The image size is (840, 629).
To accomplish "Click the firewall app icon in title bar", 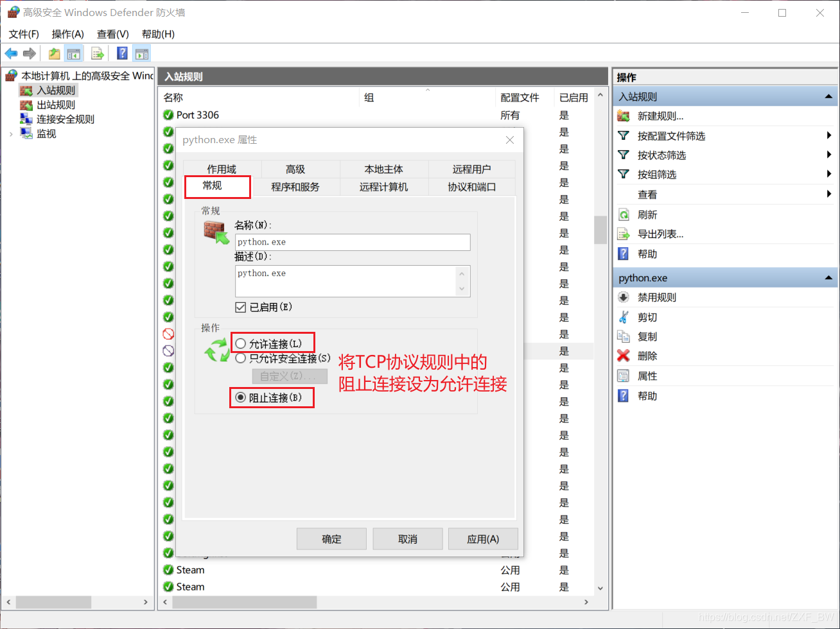I will click(13, 12).
